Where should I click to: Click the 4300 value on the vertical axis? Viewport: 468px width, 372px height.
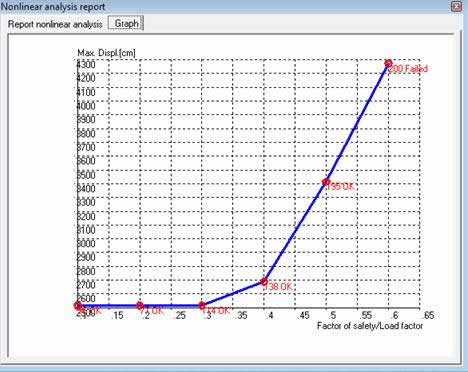click(86, 64)
